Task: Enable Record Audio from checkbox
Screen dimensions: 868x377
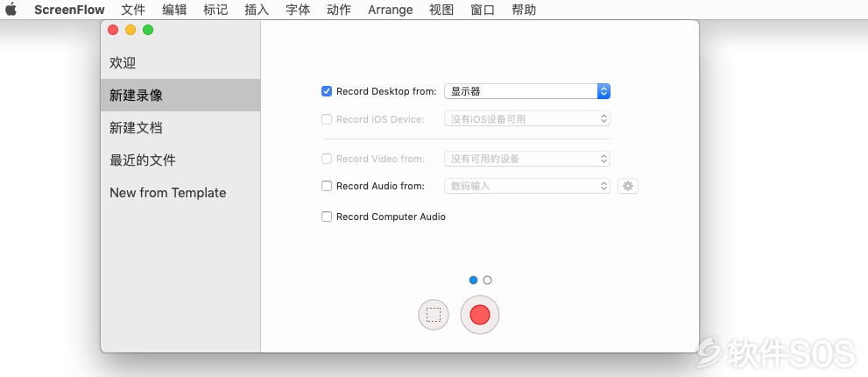Action: coord(327,186)
